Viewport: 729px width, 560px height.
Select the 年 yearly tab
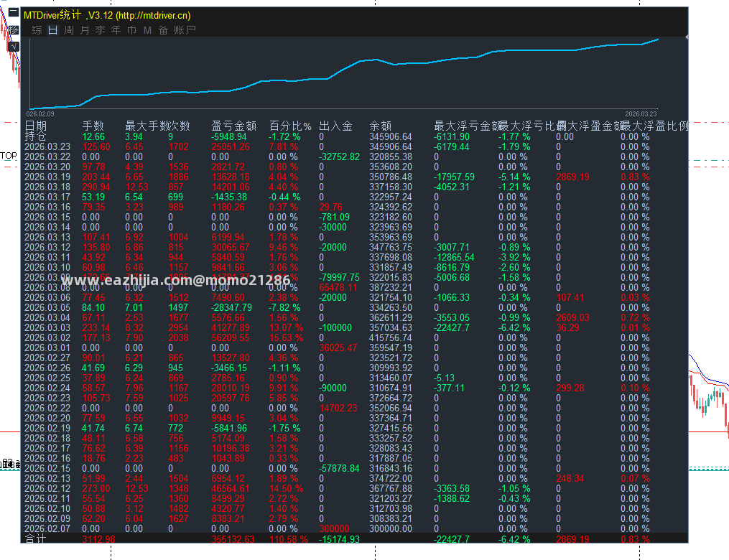[116, 30]
